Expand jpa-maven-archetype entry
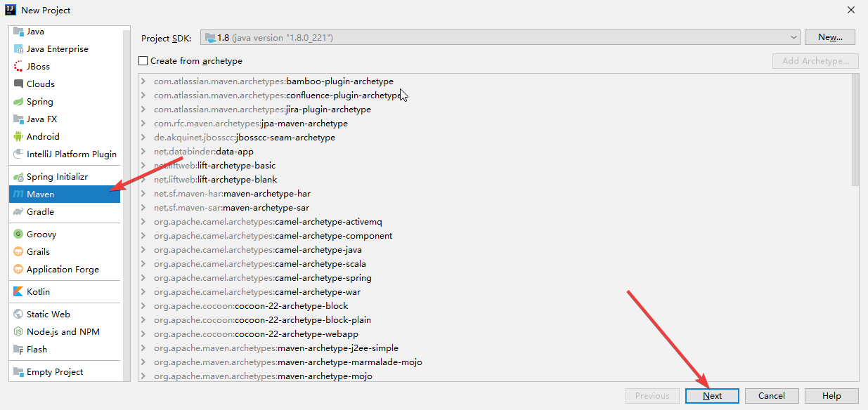868x410 pixels. [x=143, y=124]
